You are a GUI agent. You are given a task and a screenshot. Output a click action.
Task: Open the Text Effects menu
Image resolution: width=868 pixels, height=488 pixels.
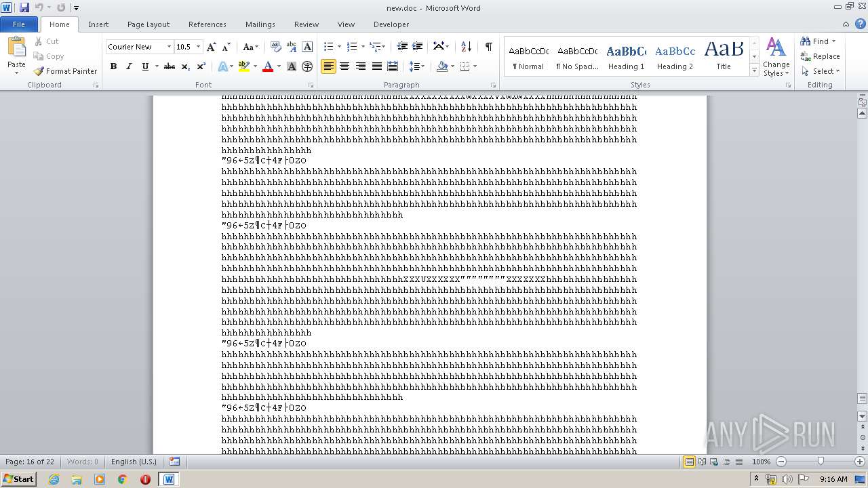click(222, 66)
